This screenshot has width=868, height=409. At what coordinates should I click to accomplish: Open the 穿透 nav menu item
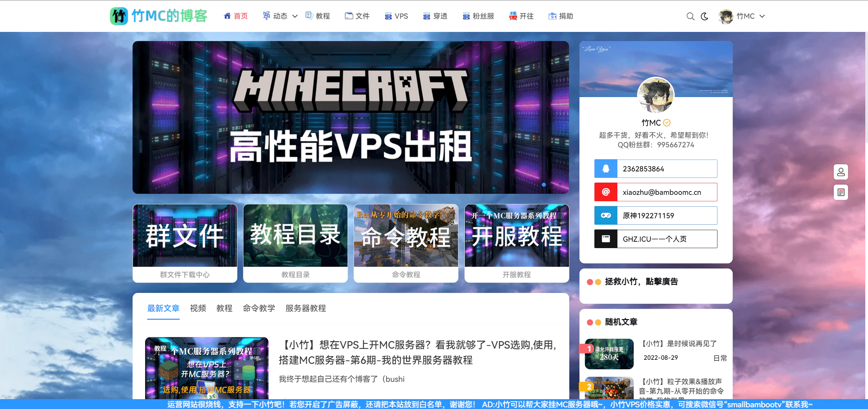point(435,16)
